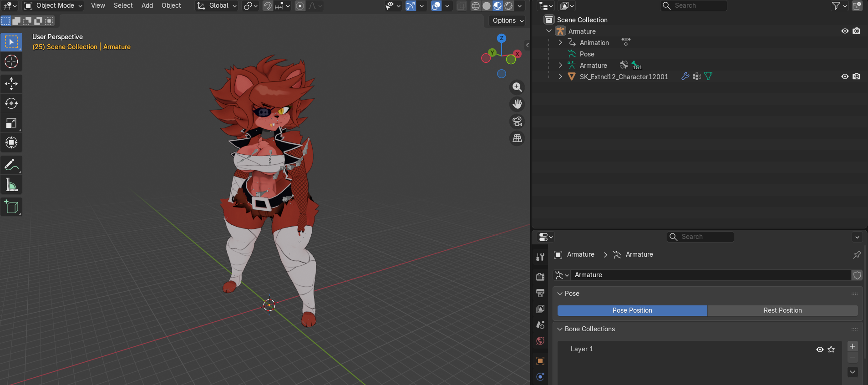Collapse the Pose panel
This screenshot has height=385, width=868.
tap(560, 294)
